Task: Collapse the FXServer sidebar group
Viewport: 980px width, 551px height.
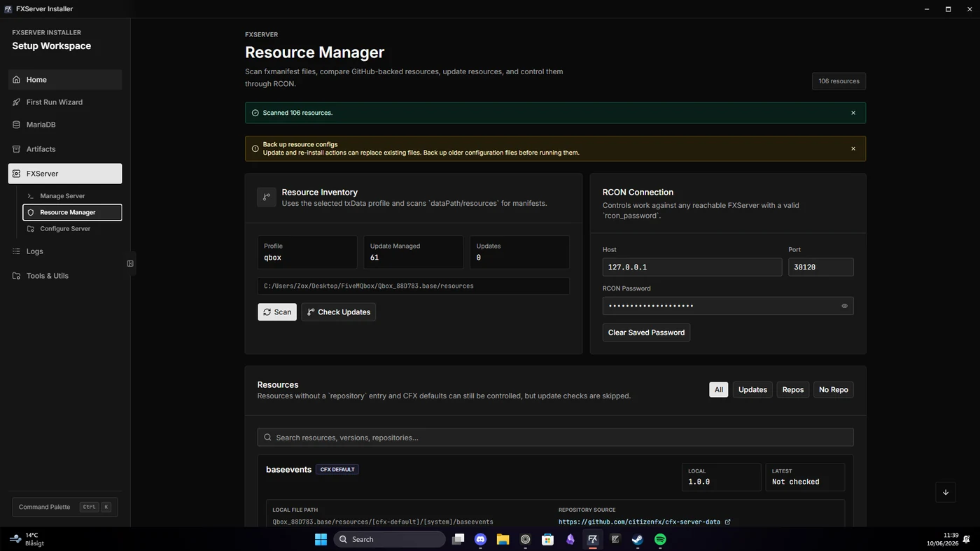Action: (65, 174)
